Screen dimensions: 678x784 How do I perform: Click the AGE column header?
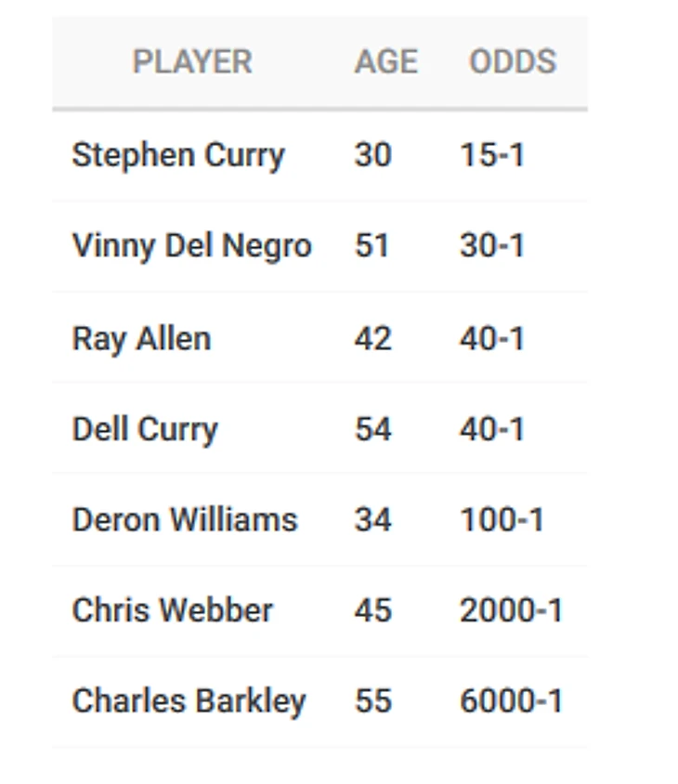(386, 61)
